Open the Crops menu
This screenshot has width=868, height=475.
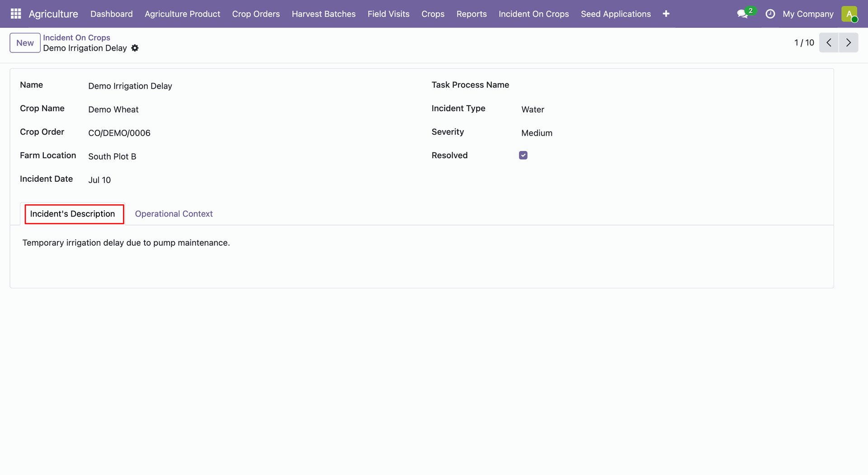(433, 14)
